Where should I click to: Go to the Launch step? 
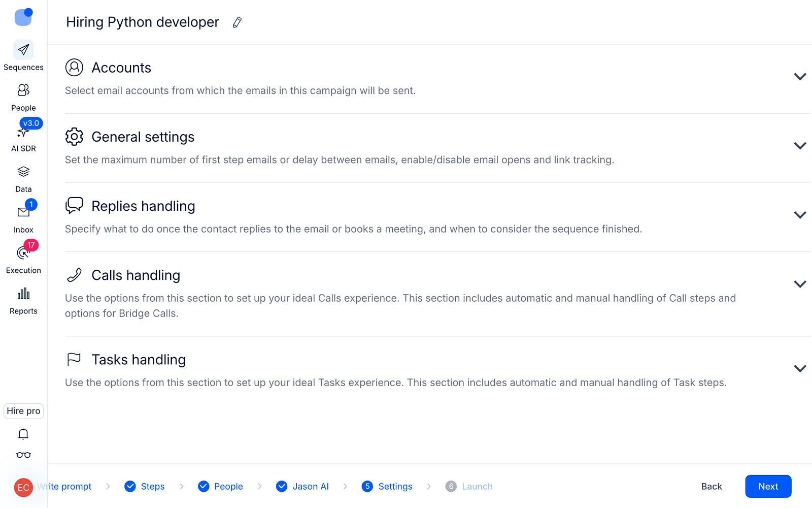point(477,486)
